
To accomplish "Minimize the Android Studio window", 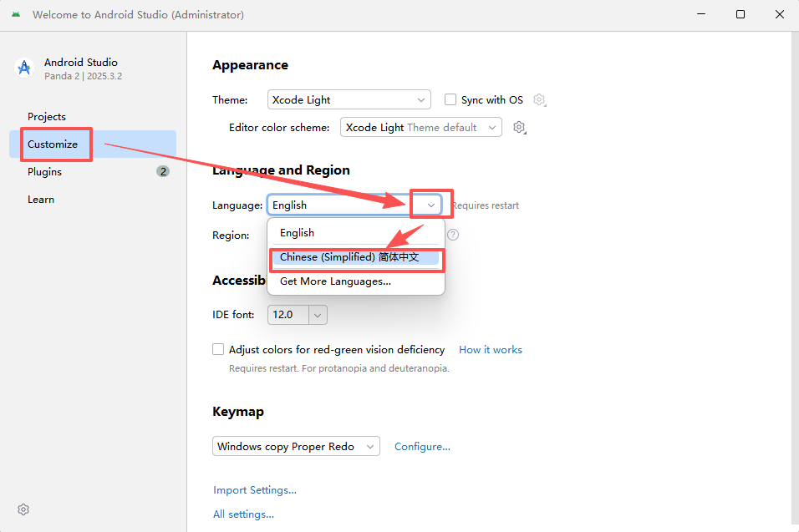I will pos(701,14).
